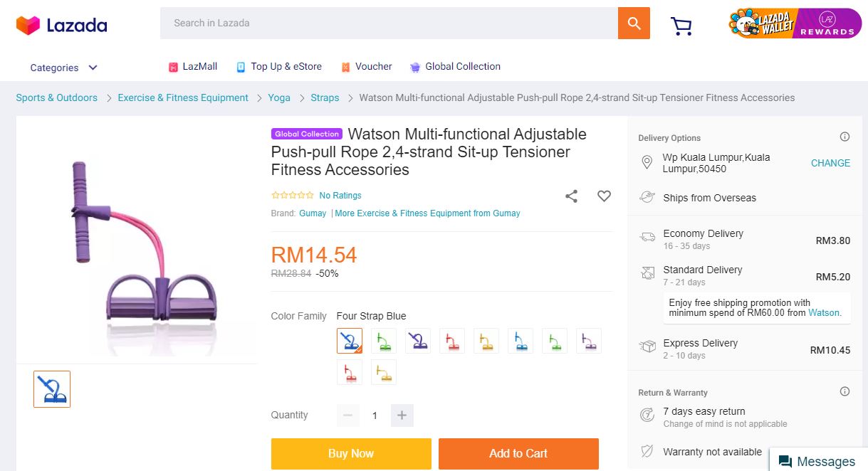Open the LazMall menu item
Screen dimensions: 868x471
193,67
